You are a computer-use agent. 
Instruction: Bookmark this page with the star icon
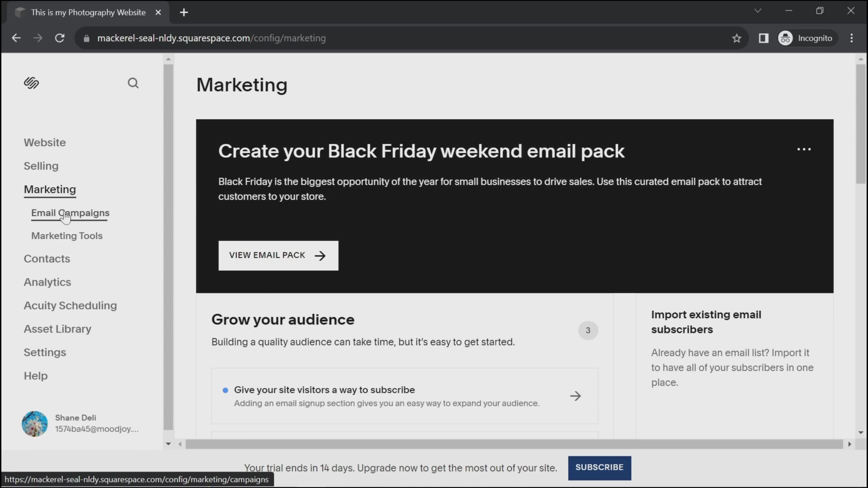[737, 38]
